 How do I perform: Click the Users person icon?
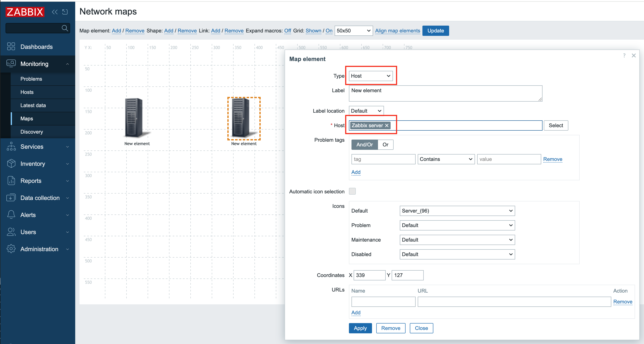pyautogui.click(x=11, y=232)
